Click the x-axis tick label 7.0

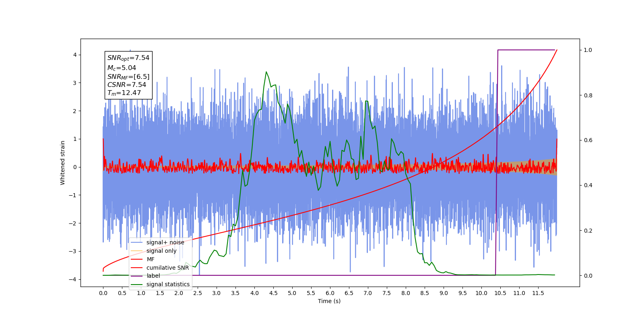pyautogui.click(x=368, y=293)
